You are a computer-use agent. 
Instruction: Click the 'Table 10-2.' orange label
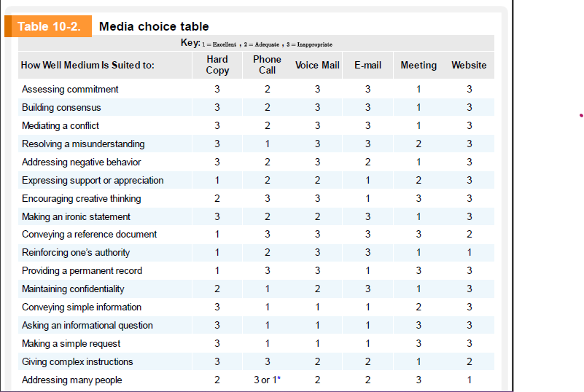point(48,26)
